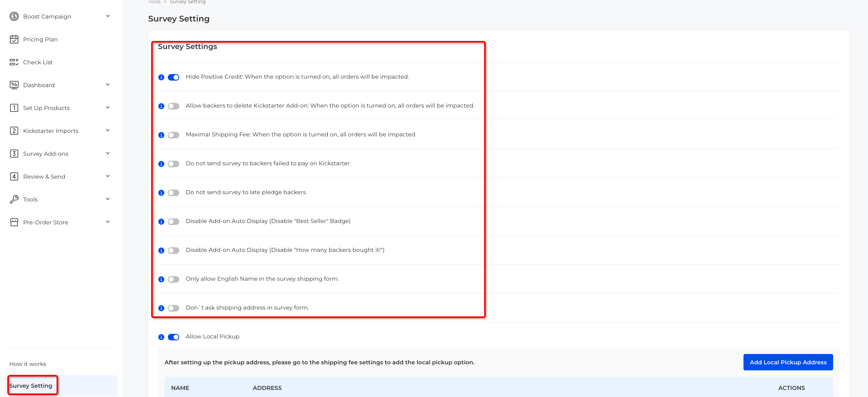This screenshot has width=868, height=397.
Task: Click info icon beside Hide Positive Credit
Action: point(161,77)
